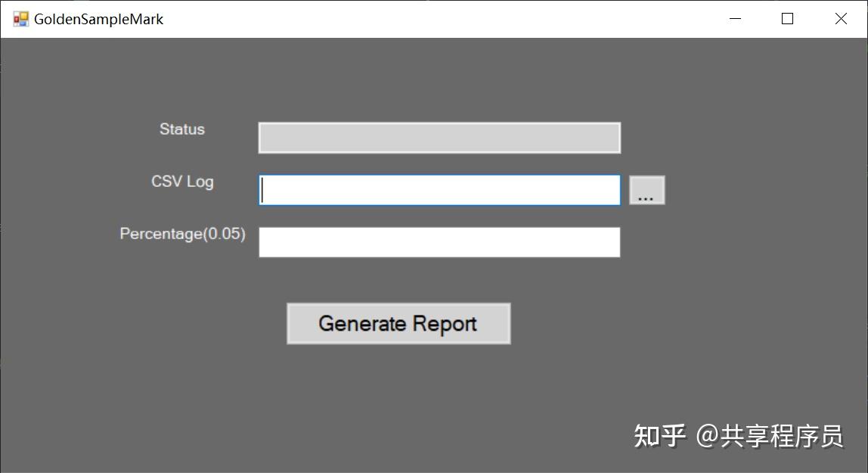Viewport: 868px width, 473px height.
Task: Close the GoldenSampleMark window
Action: pyautogui.click(x=840, y=19)
